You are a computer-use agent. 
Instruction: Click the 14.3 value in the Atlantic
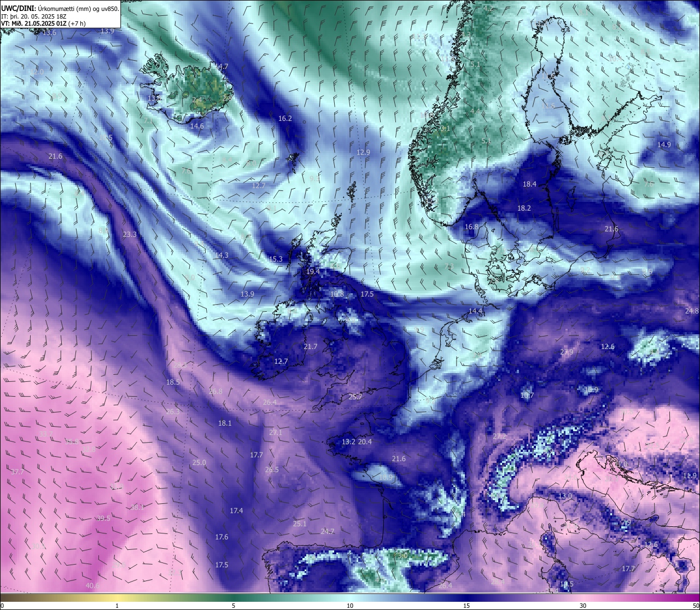[221, 255]
